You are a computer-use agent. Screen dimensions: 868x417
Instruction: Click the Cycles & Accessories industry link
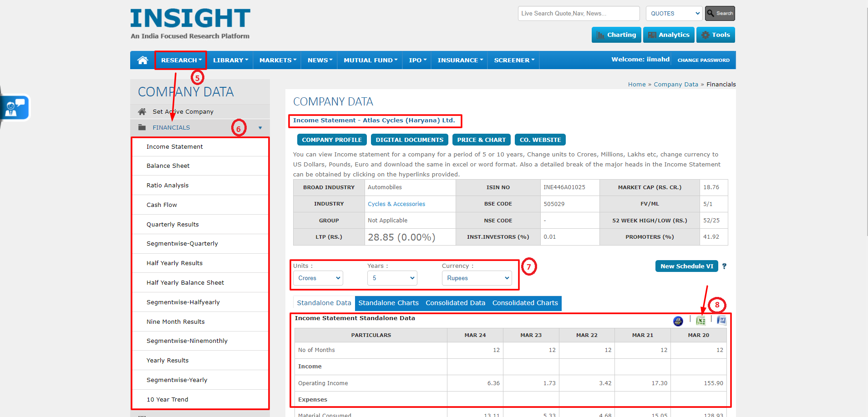396,204
